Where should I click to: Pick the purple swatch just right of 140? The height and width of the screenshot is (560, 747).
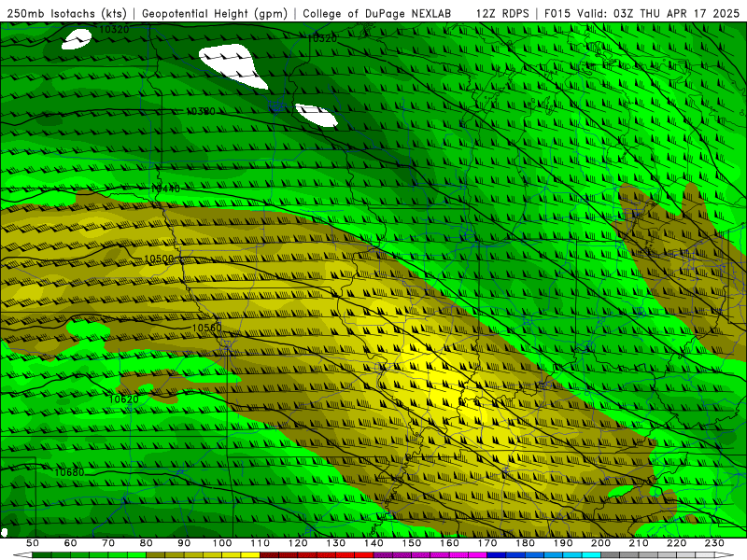point(384,555)
